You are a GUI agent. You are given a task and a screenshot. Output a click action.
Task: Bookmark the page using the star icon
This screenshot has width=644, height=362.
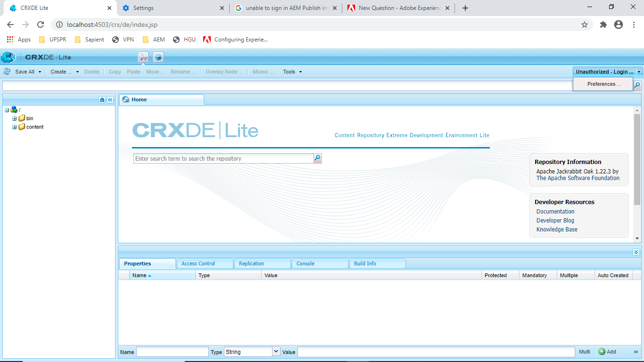coord(584,25)
